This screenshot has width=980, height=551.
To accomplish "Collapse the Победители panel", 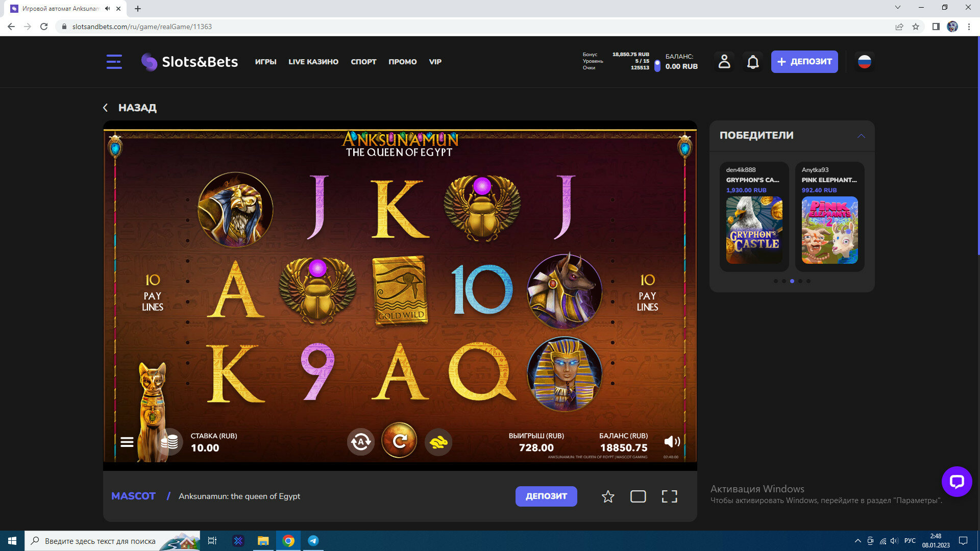I will [861, 136].
